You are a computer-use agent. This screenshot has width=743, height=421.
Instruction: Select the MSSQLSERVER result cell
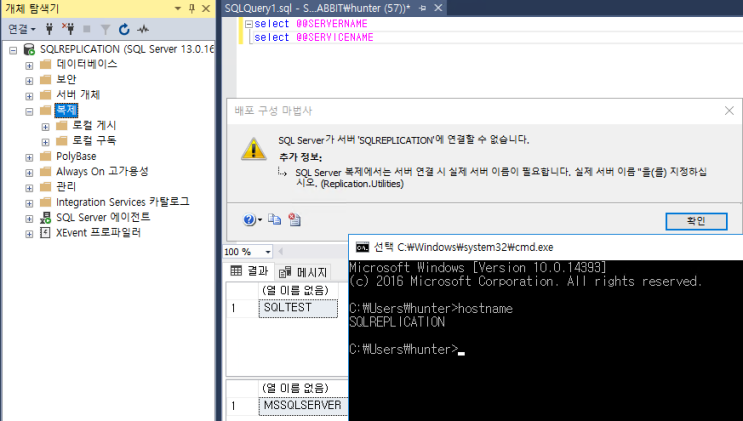coord(303,406)
